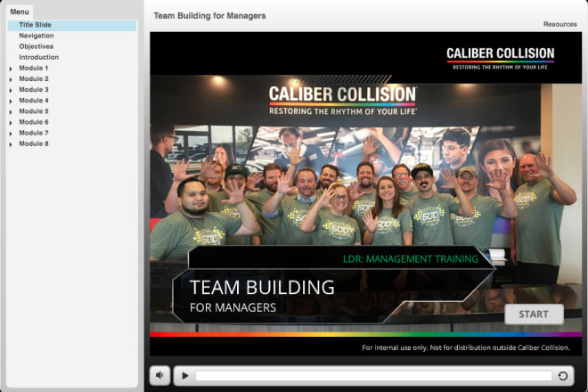
Task: Select the Module 5 label
Action: pos(34,111)
